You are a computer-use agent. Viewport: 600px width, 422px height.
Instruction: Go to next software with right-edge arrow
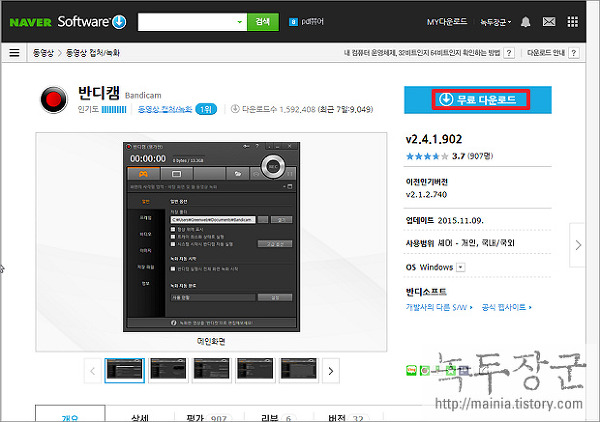coord(578,245)
